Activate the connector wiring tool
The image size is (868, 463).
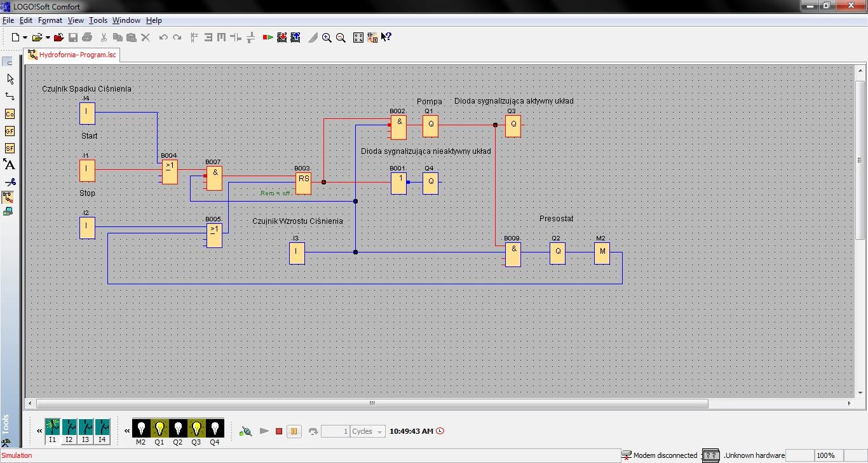click(x=10, y=97)
